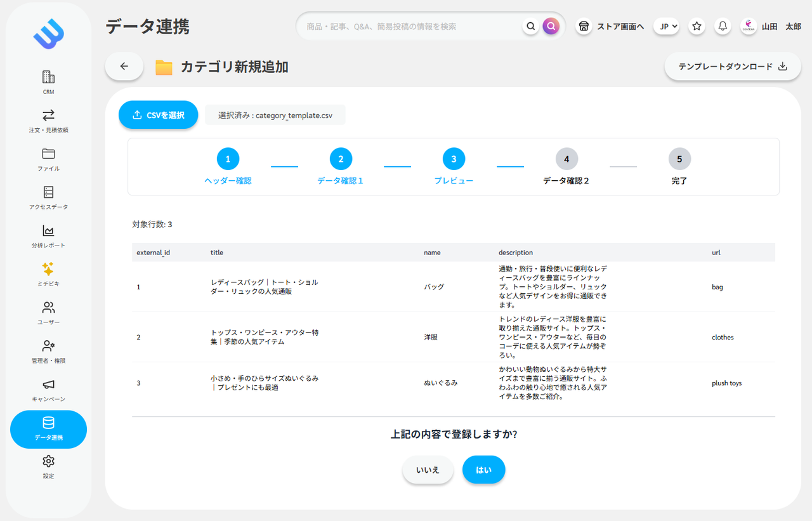Open ミチビキ sparkle icon
The height and width of the screenshot is (521, 812).
[48, 269]
